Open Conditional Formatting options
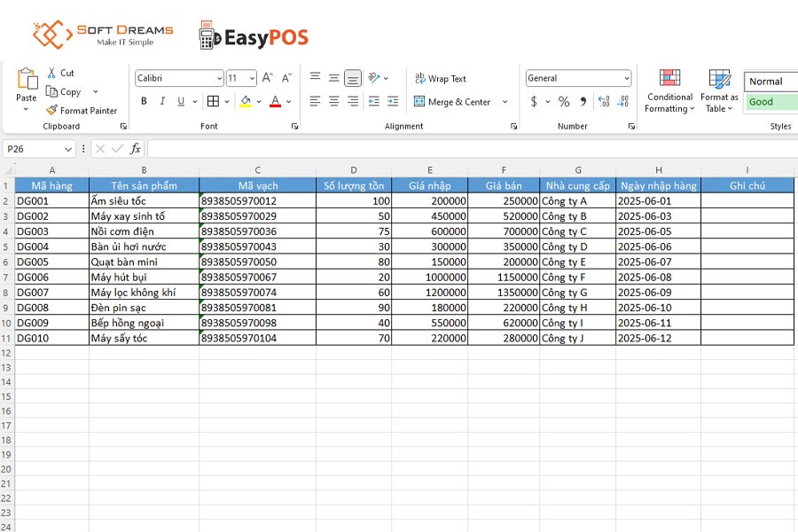 (669, 90)
